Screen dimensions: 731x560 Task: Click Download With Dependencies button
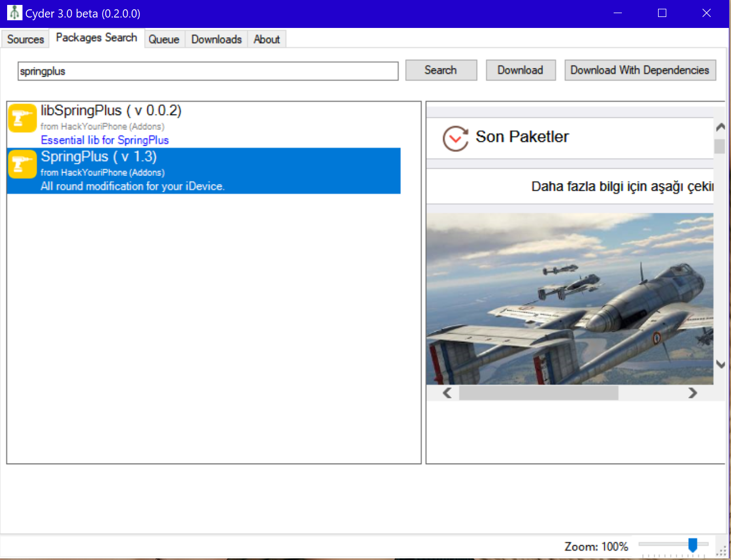[x=640, y=70]
